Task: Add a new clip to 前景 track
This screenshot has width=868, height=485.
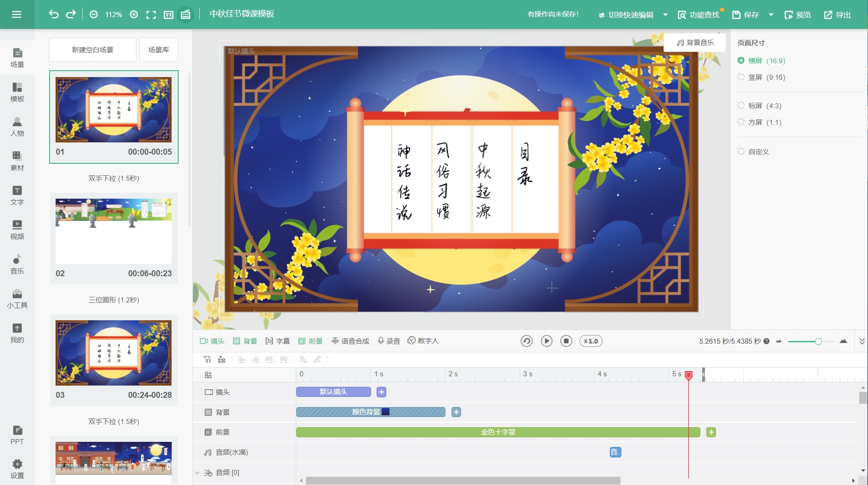Action: [x=711, y=432]
